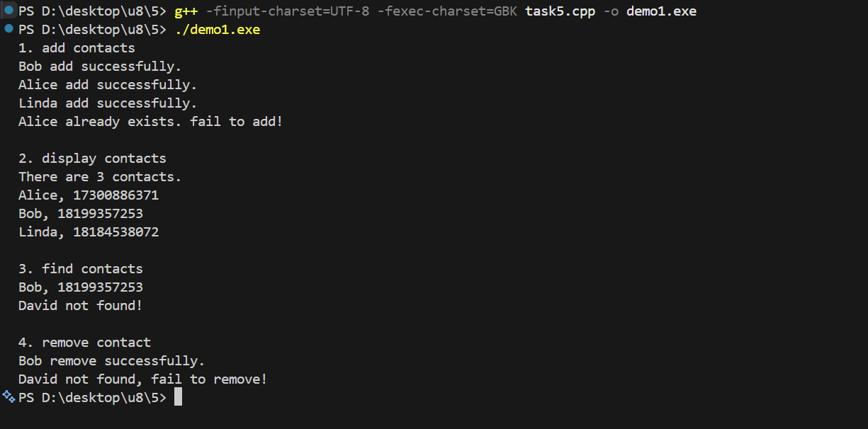Click the 'Alice already exists. fail to add!' line
868x429 pixels.
tap(150, 122)
